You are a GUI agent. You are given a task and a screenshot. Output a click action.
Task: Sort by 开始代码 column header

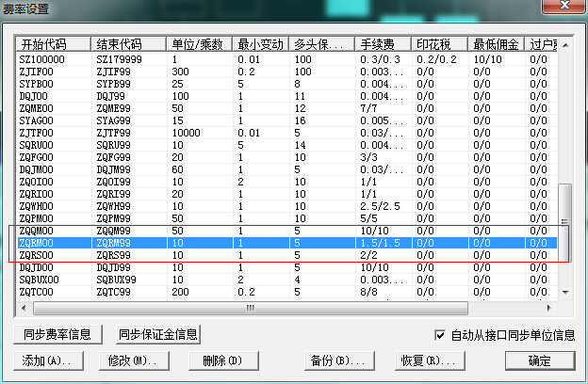pos(54,44)
